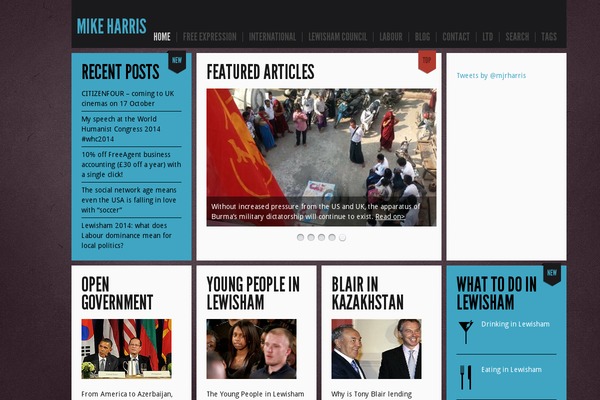The height and width of the screenshot is (400, 600).
Task: Open the Lewisham Council menu item
Action: (338, 37)
